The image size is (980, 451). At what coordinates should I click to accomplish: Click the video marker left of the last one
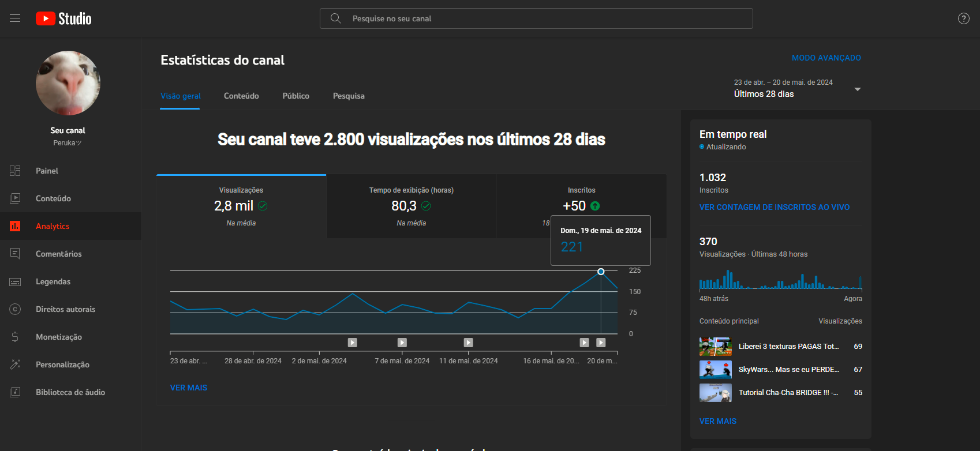[x=584, y=343]
